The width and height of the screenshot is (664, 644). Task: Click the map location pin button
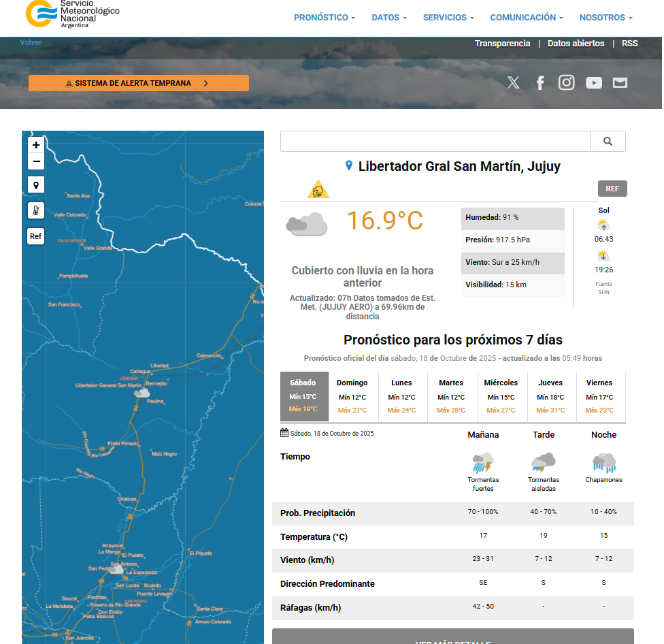tap(36, 184)
